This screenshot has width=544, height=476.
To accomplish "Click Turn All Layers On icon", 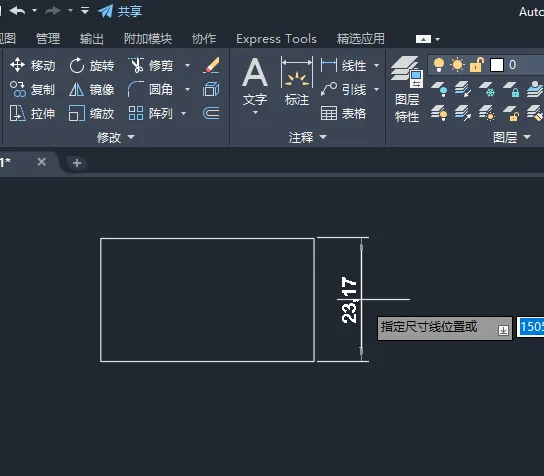I will click(440, 113).
